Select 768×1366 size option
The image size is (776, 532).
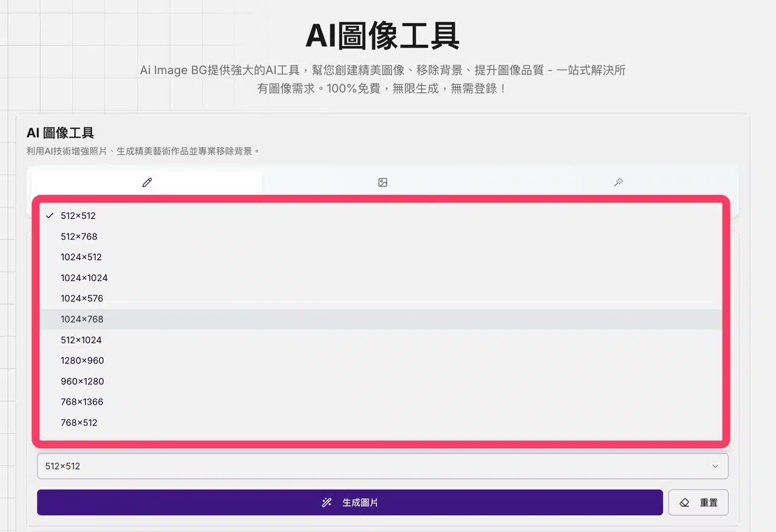(x=82, y=402)
